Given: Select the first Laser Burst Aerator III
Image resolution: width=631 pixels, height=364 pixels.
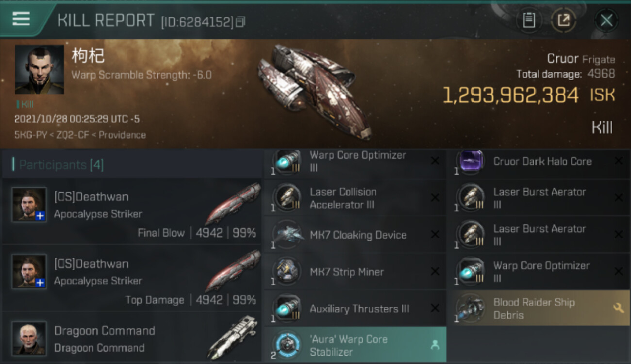Looking at the screenshot, I should point(539,198).
